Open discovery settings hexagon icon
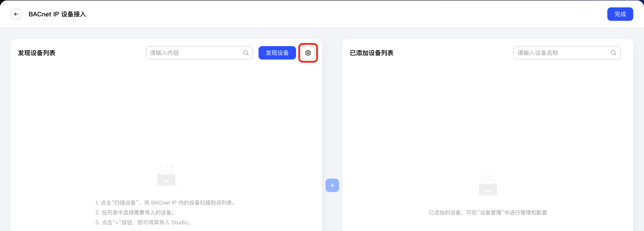The image size is (644, 231). (x=308, y=53)
